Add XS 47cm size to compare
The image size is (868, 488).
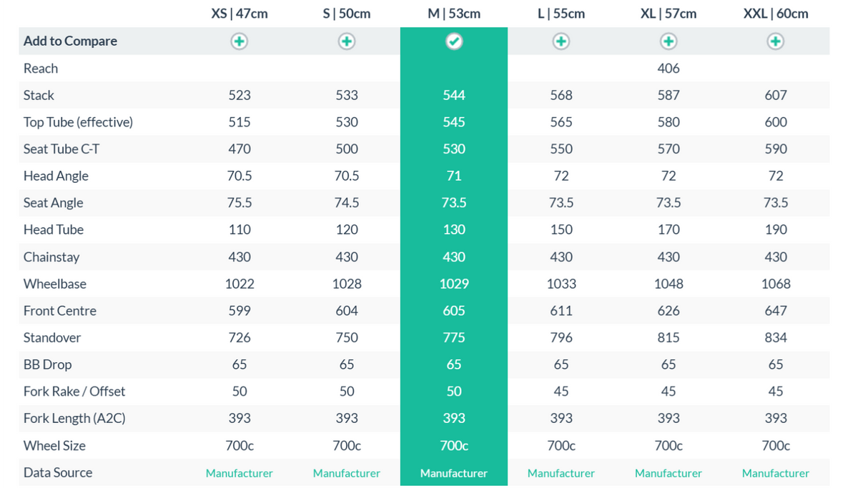point(240,41)
